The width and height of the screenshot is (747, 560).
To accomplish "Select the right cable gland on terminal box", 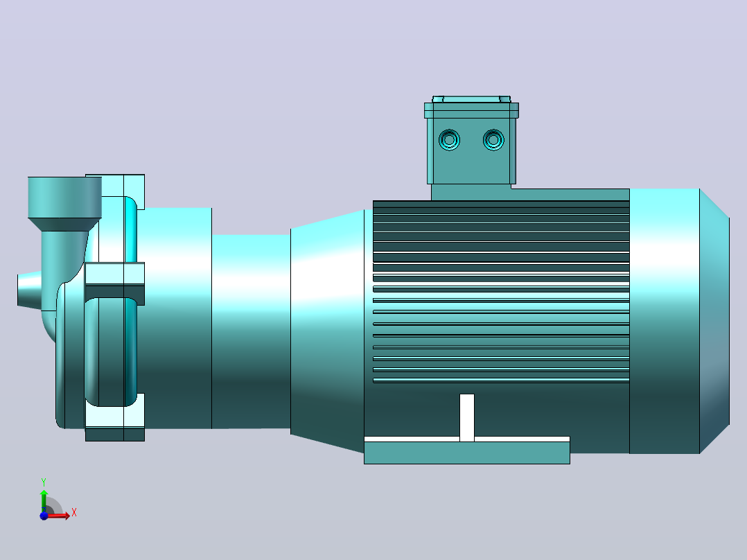I will click(x=493, y=140).
